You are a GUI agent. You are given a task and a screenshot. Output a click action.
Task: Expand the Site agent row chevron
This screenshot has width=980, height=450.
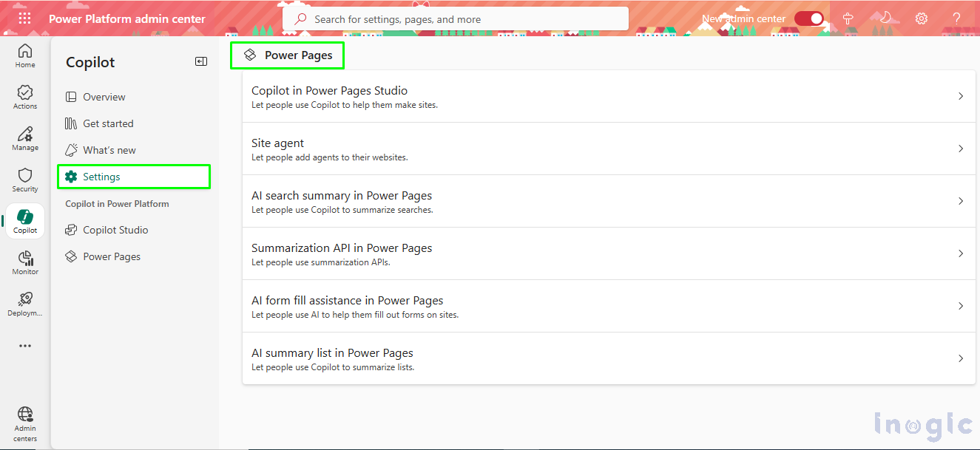click(x=961, y=149)
